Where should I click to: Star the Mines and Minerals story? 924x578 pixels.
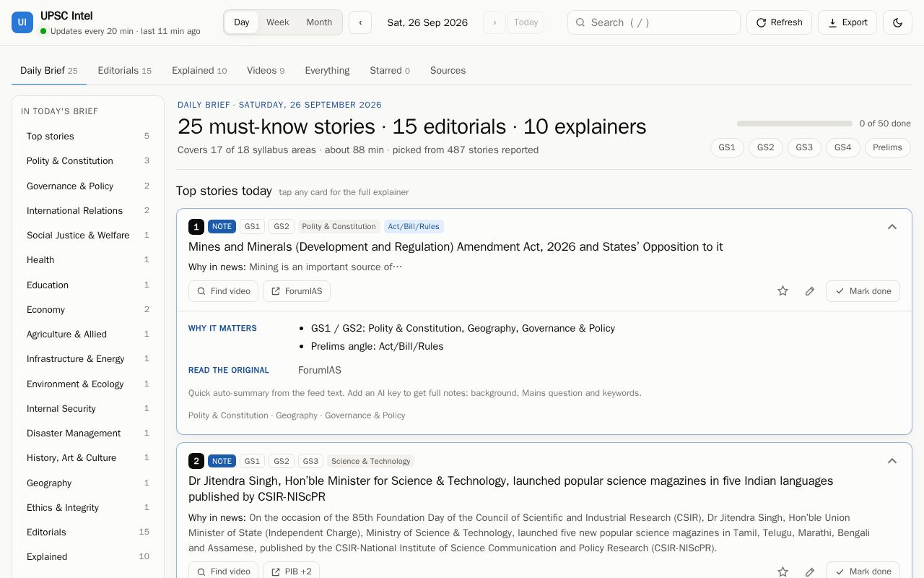click(783, 291)
